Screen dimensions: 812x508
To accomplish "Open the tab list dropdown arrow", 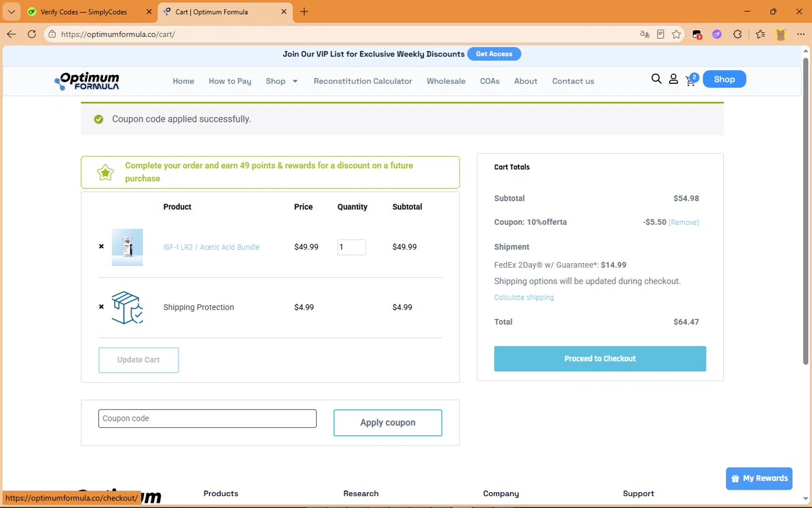I will point(11,12).
